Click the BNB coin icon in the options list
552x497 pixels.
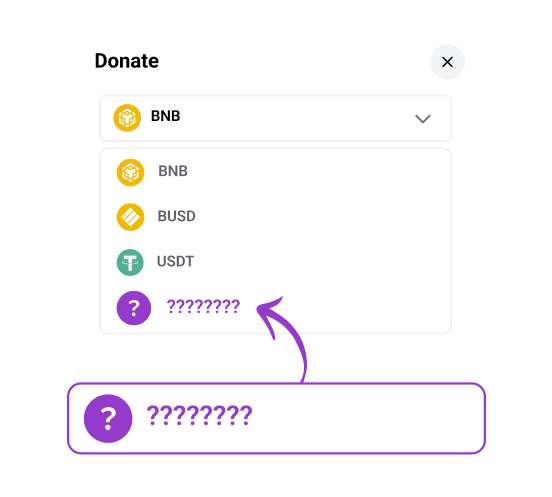pyautogui.click(x=130, y=172)
